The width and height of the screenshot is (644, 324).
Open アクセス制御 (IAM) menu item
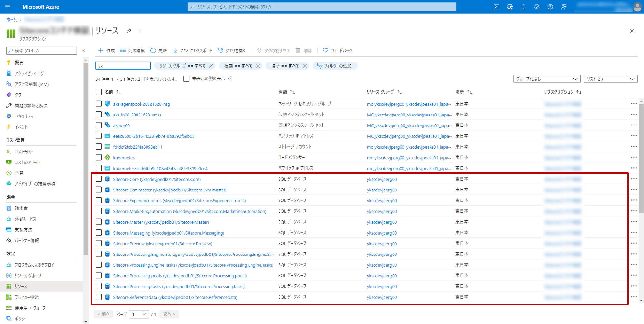pos(32,84)
